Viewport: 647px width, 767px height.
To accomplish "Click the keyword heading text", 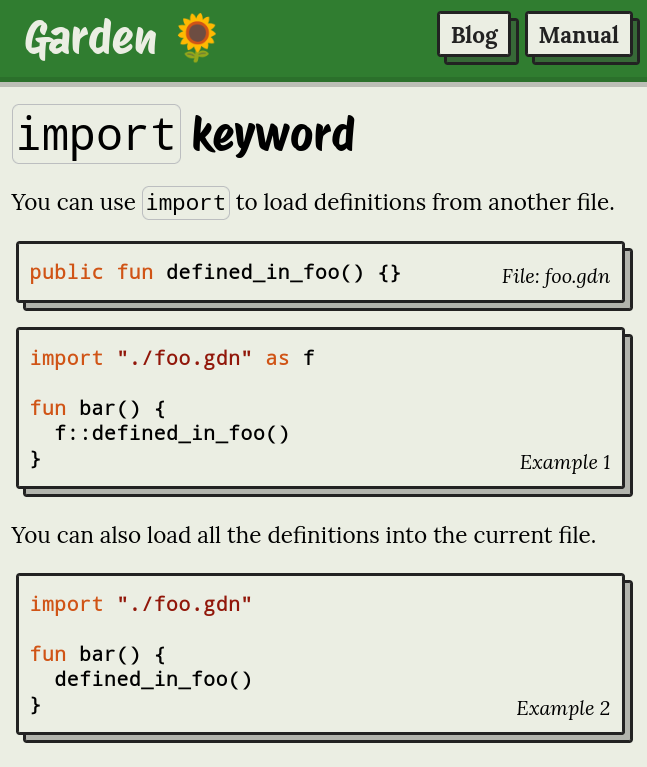I will click(x=272, y=135).
